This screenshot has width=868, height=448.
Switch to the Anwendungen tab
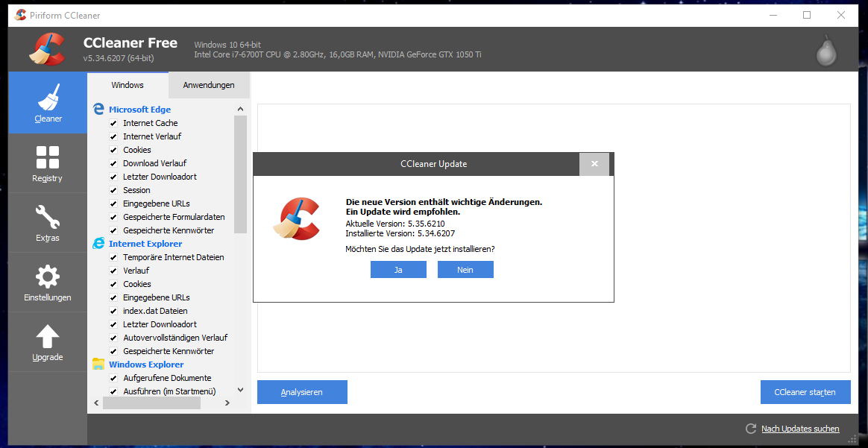(209, 85)
